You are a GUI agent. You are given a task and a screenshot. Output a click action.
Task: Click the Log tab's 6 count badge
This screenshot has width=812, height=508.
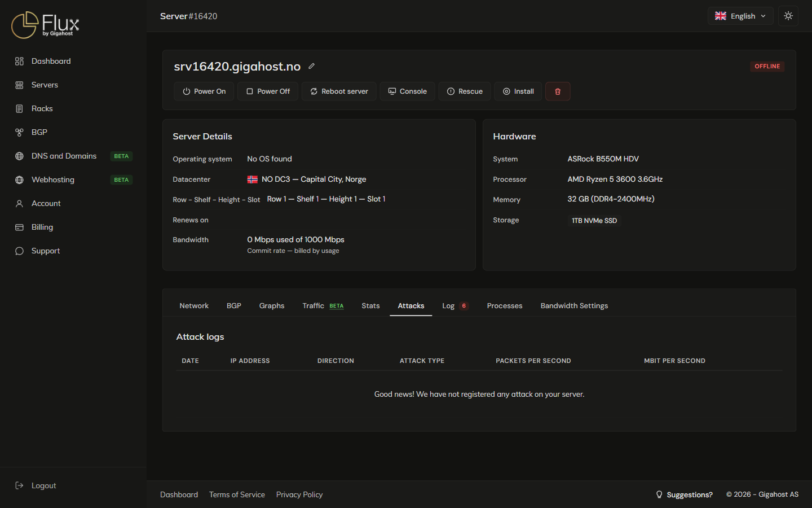pos(464,306)
